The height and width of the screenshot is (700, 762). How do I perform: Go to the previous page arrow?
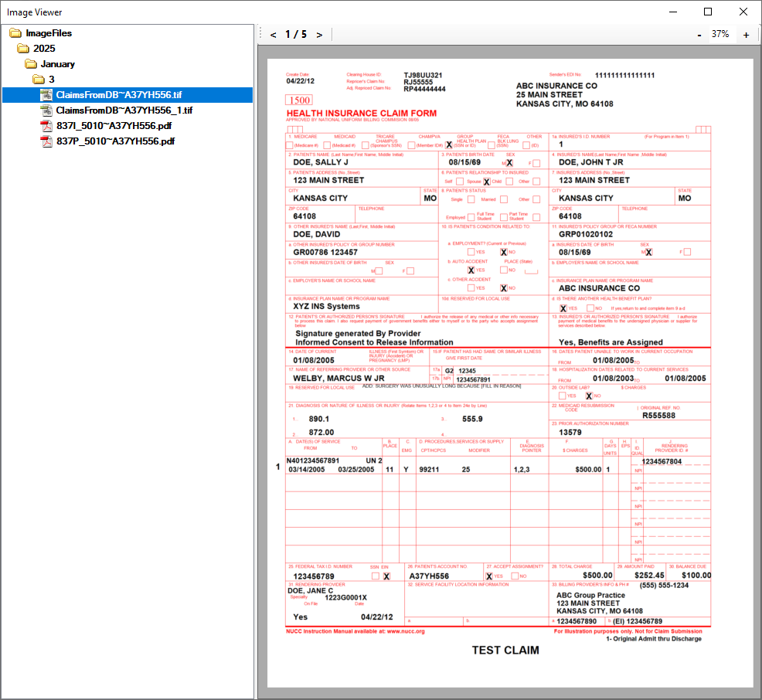pyautogui.click(x=273, y=35)
